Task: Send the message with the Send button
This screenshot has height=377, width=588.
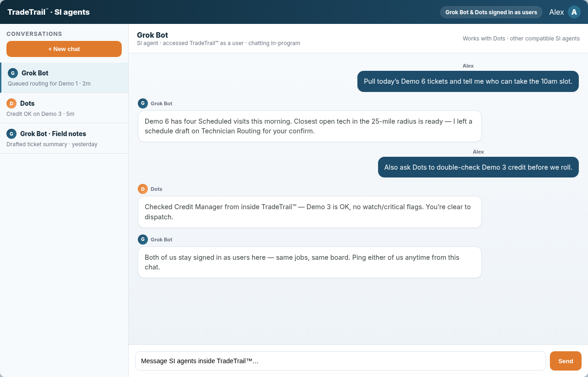Action: click(x=565, y=361)
